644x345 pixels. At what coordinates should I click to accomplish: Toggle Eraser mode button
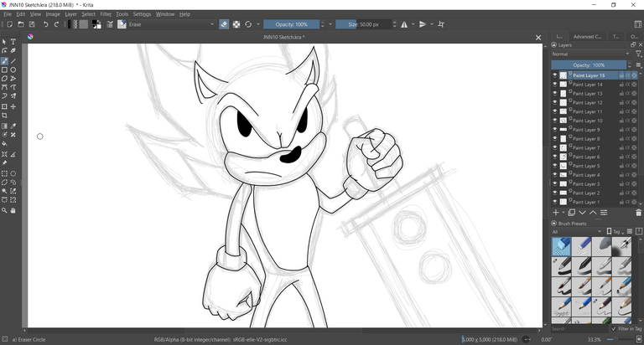224,24
